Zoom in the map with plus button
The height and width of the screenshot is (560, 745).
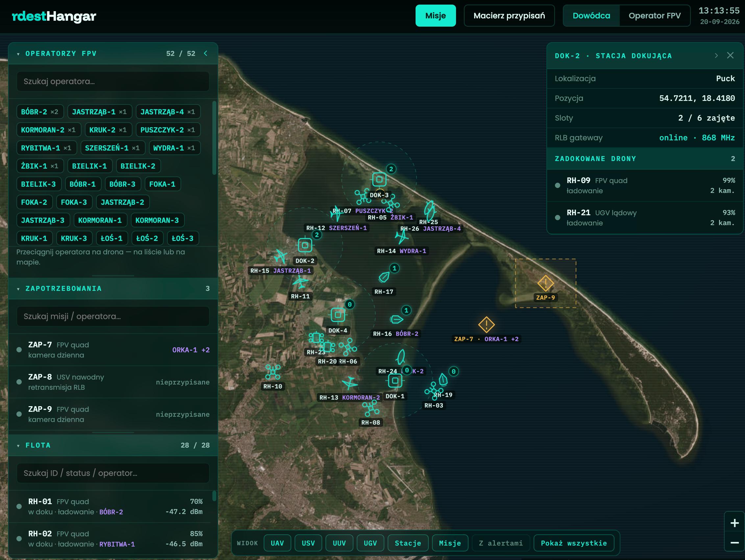click(734, 523)
